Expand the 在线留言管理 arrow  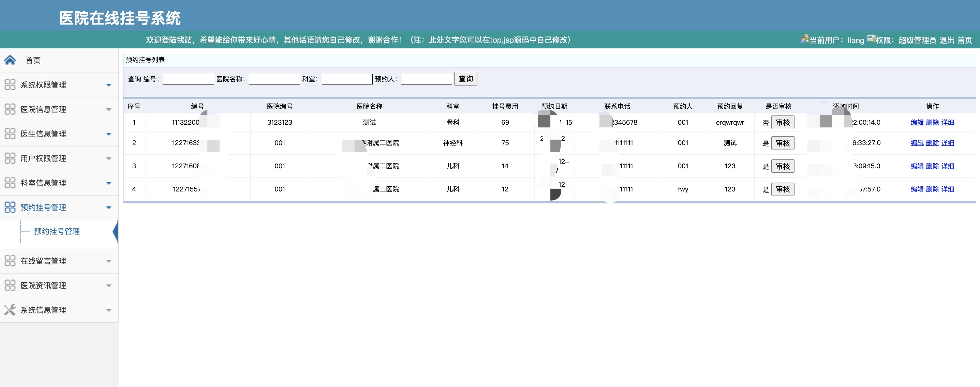point(109,261)
